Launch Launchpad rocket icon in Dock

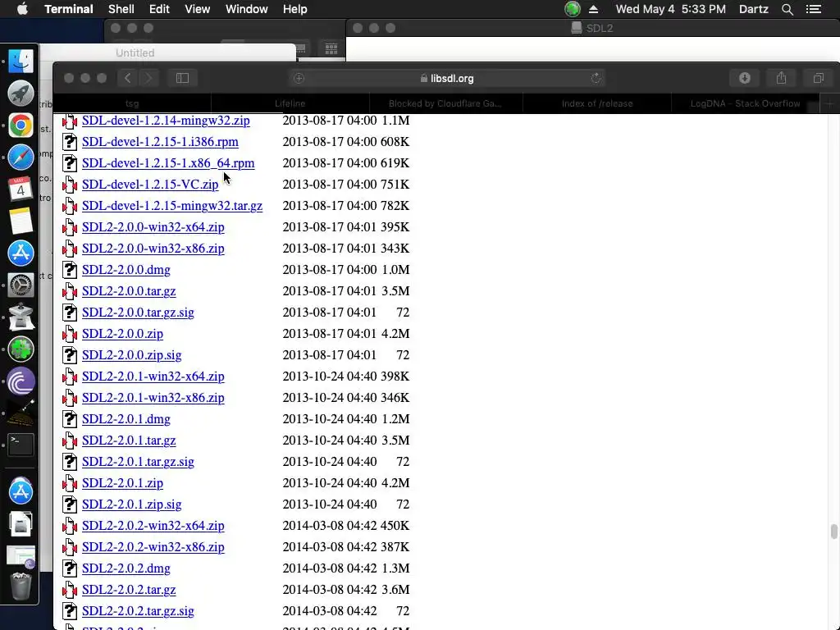(x=21, y=94)
